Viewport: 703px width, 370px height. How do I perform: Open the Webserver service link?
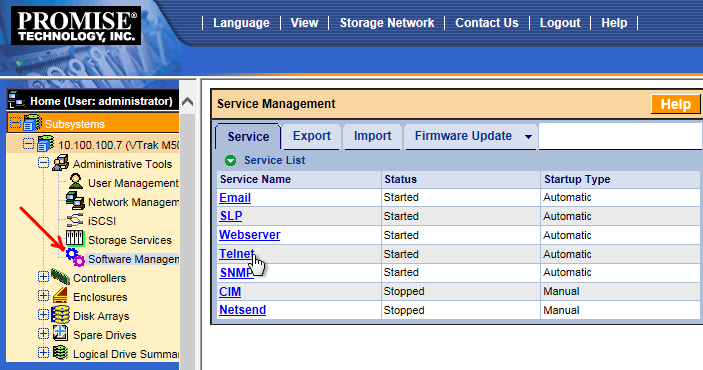[x=250, y=235]
